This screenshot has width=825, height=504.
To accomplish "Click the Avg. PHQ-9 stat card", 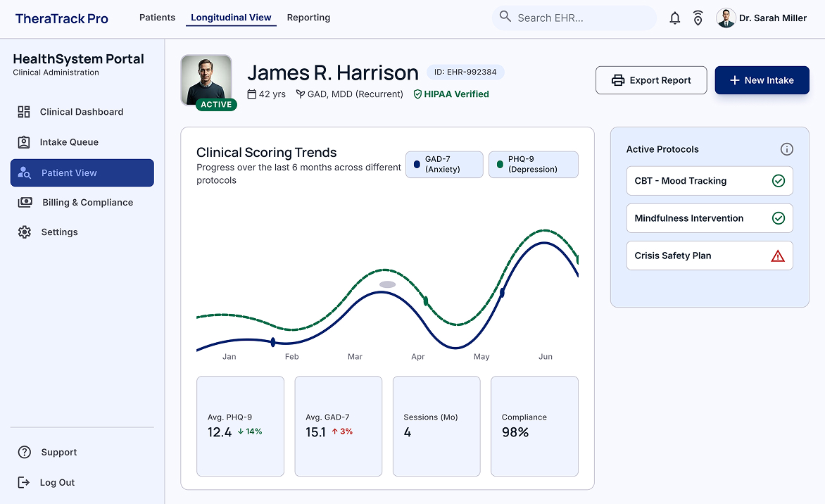I will 241,426.
